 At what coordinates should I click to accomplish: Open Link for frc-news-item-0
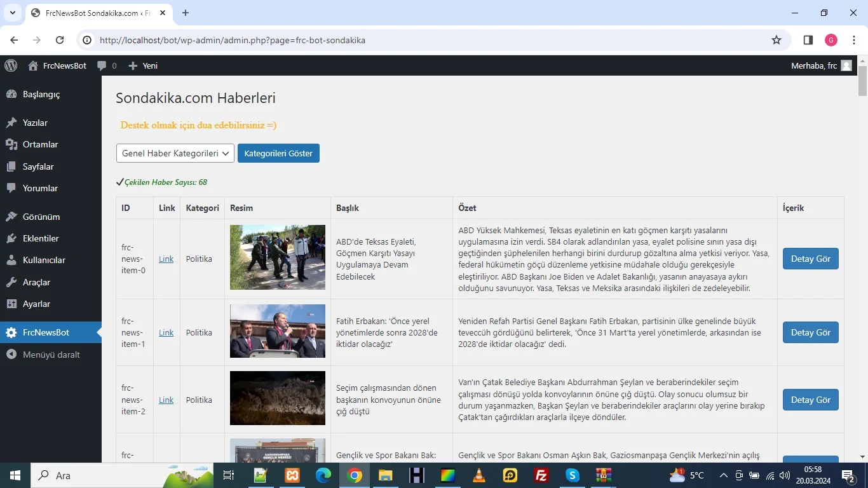166,259
